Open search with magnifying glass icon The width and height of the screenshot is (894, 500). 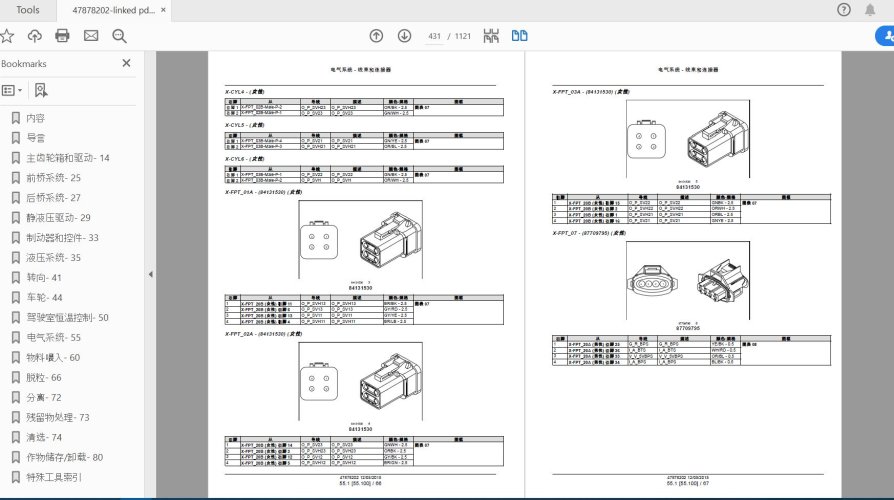(x=119, y=36)
